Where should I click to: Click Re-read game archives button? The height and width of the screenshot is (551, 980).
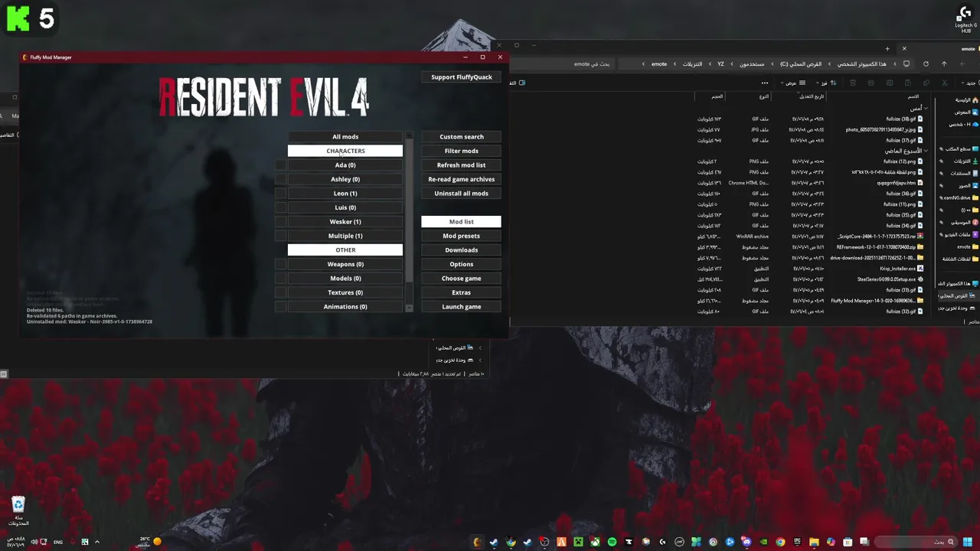pos(461,179)
